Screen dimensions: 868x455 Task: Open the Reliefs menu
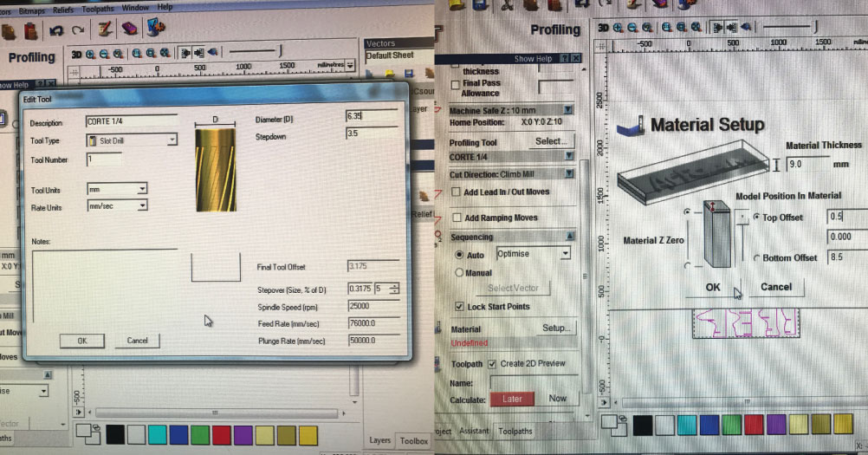pos(63,10)
